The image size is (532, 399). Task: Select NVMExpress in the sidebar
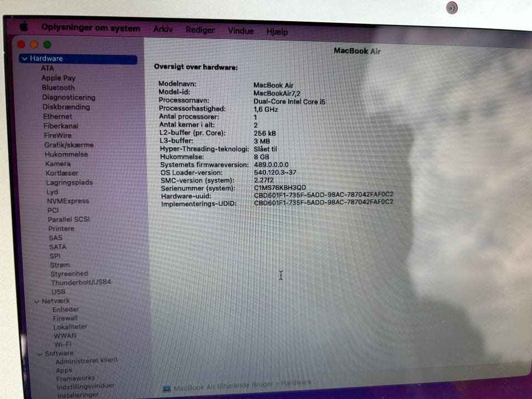[68, 201]
